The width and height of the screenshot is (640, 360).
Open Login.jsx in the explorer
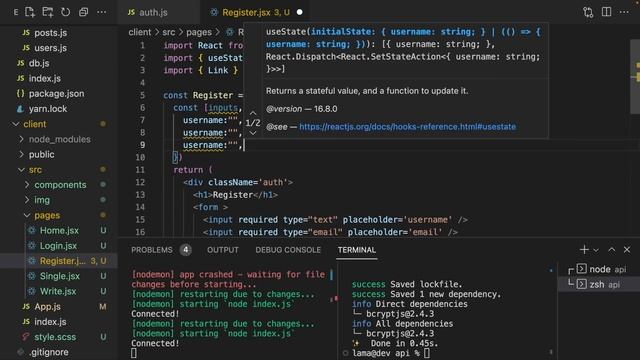tap(58, 246)
